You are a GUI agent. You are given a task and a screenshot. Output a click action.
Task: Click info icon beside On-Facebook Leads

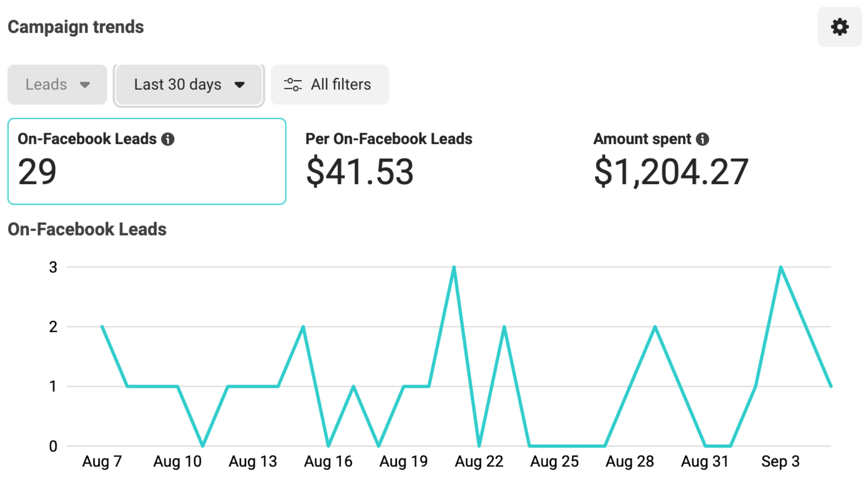(168, 139)
